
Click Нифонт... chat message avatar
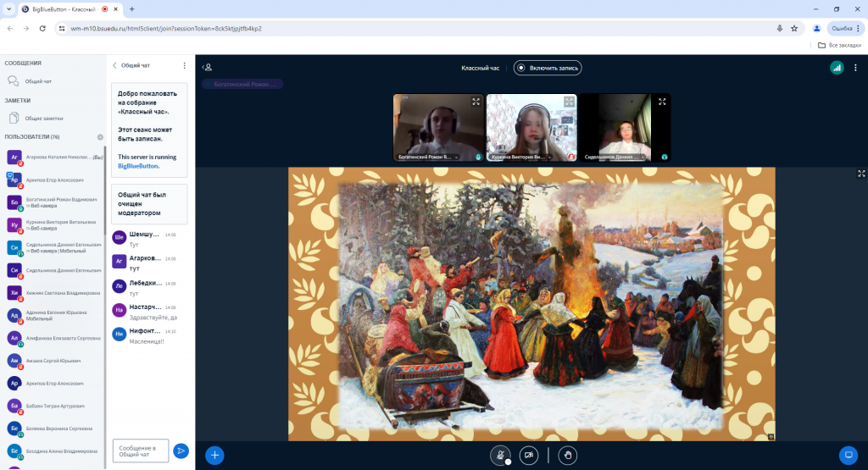tap(119, 334)
